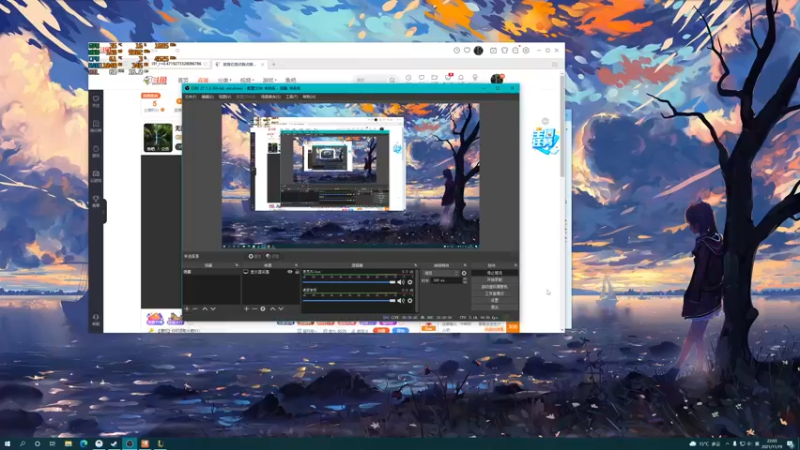This screenshot has width=800, height=450.
Task: Move the source up in OBS Sources panel
Action: 272,309
